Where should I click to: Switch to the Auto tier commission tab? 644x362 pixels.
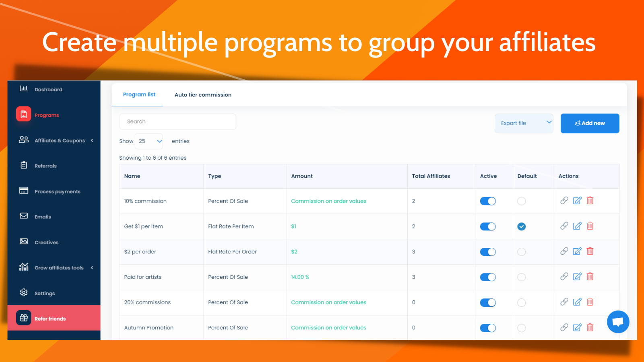click(x=203, y=95)
